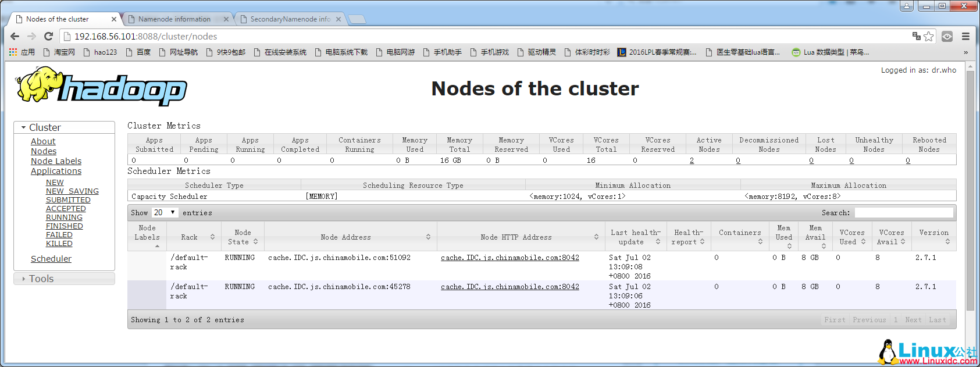The width and height of the screenshot is (980, 367).
Task: Show more bookmarks overflow chevron
Action: point(966,52)
